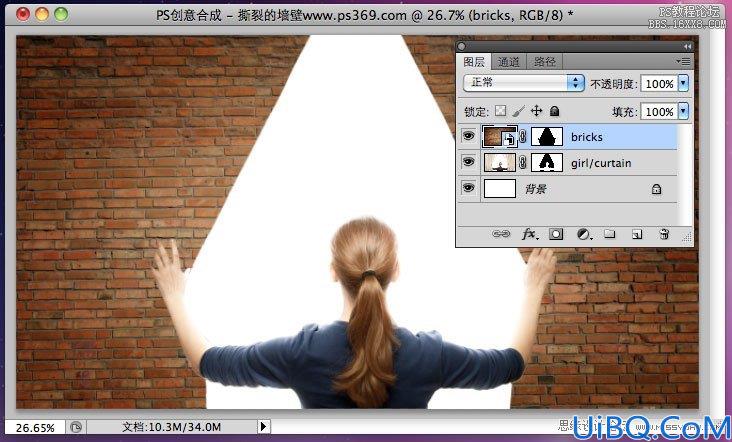Viewport: 732px width, 442px height.
Task: Add a layer mask with mask icon
Action: (x=556, y=234)
